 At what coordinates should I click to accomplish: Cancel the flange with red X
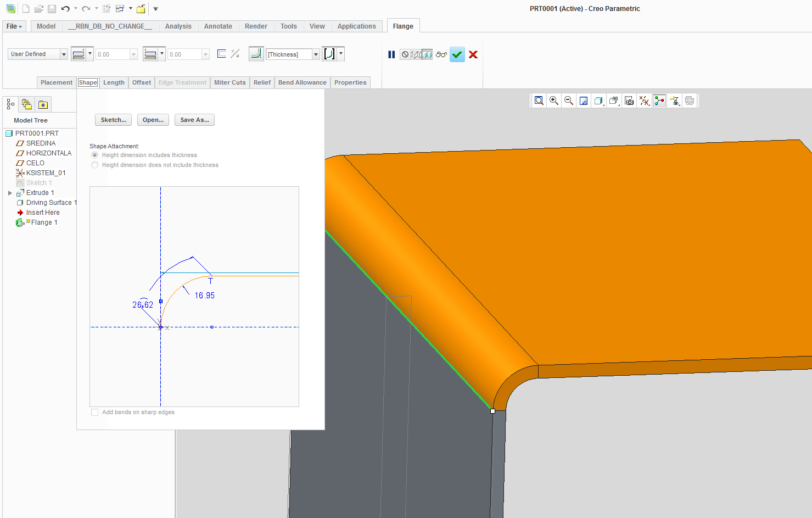(x=473, y=54)
